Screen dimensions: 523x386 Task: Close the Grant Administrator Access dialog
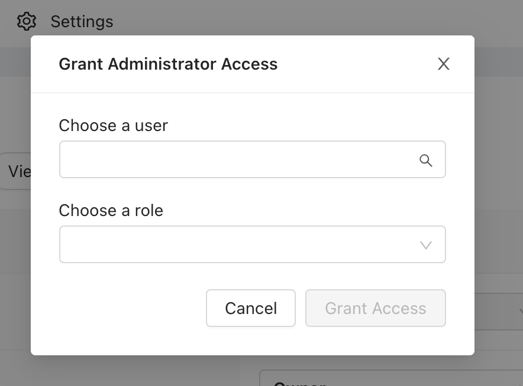coord(443,64)
